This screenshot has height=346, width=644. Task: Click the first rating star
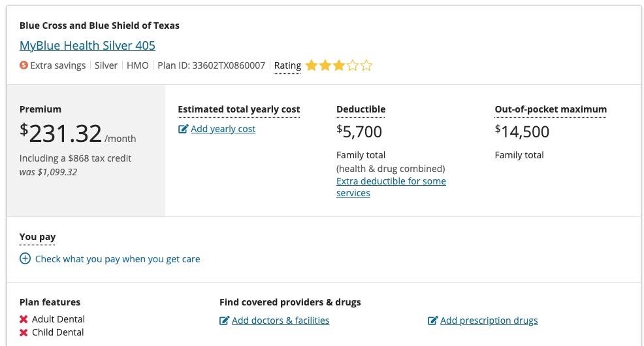(x=311, y=65)
